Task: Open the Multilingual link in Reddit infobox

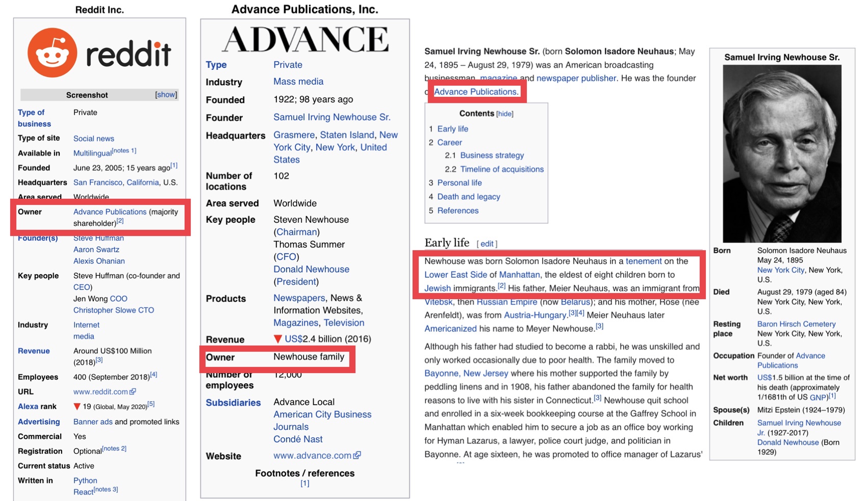Action: pyautogui.click(x=92, y=153)
